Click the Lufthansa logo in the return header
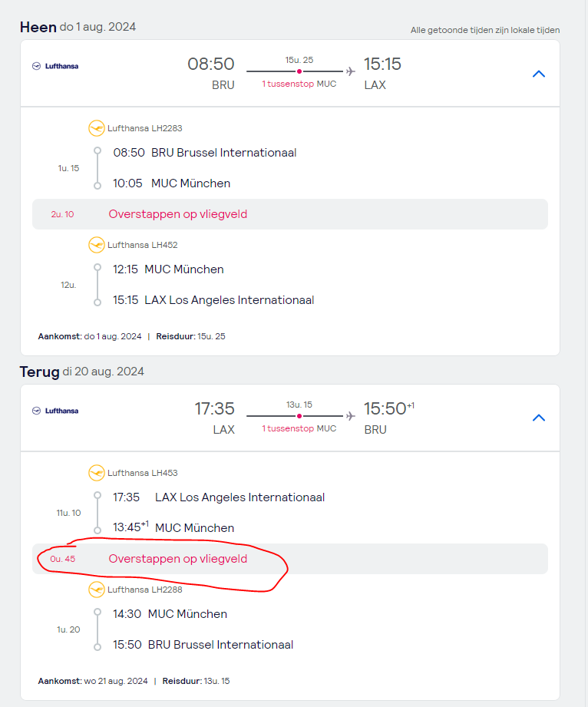The image size is (588, 707). click(x=55, y=411)
